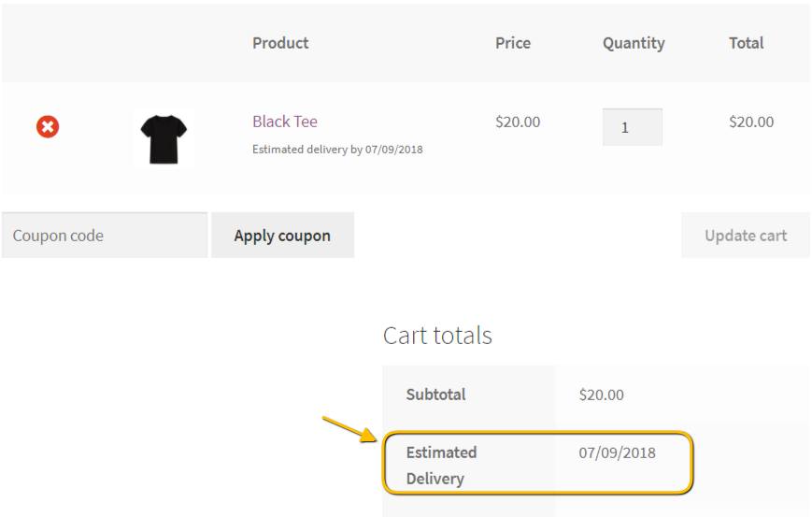This screenshot has width=812, height=517.
Task: Click the Quantity column header
Action: (x=634, y=43)
